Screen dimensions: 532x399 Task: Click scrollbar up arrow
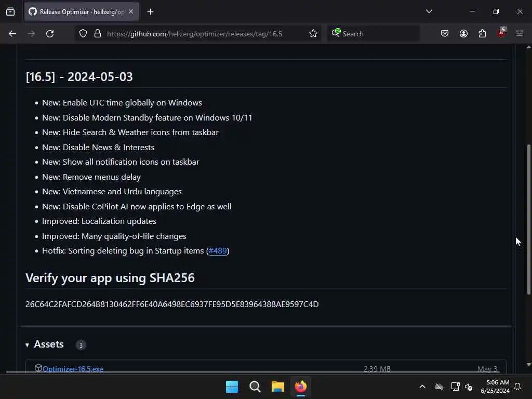click(x=528, y=47)
